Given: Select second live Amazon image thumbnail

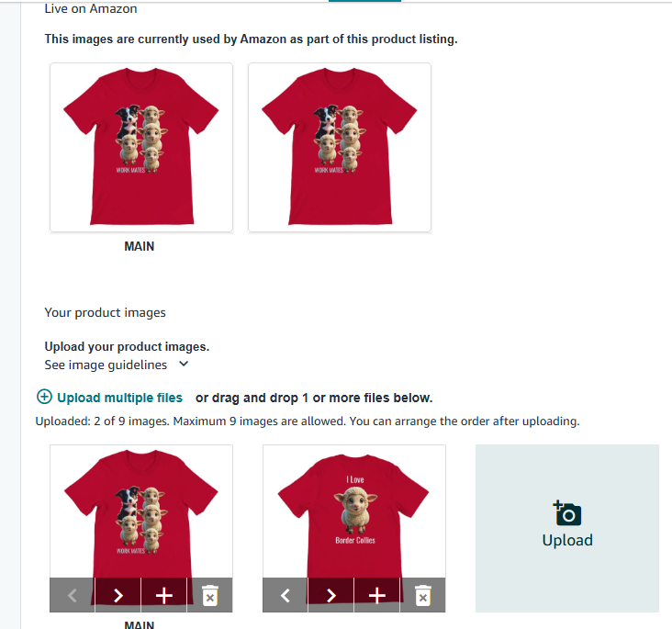Looking at the screenshot, I should pos(340,148).
